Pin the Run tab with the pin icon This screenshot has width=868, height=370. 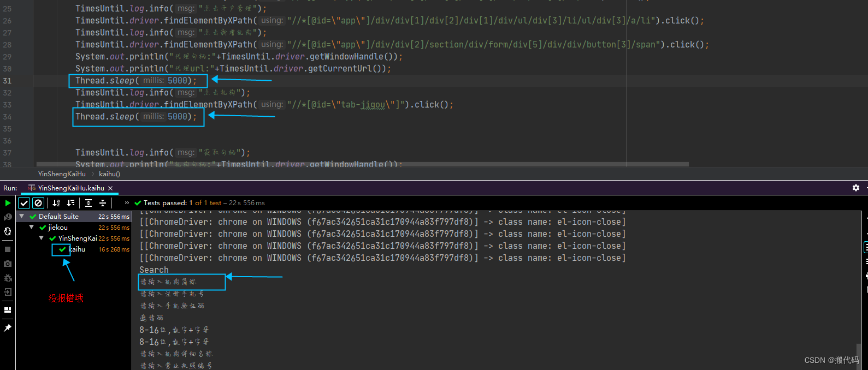[8, 328]
